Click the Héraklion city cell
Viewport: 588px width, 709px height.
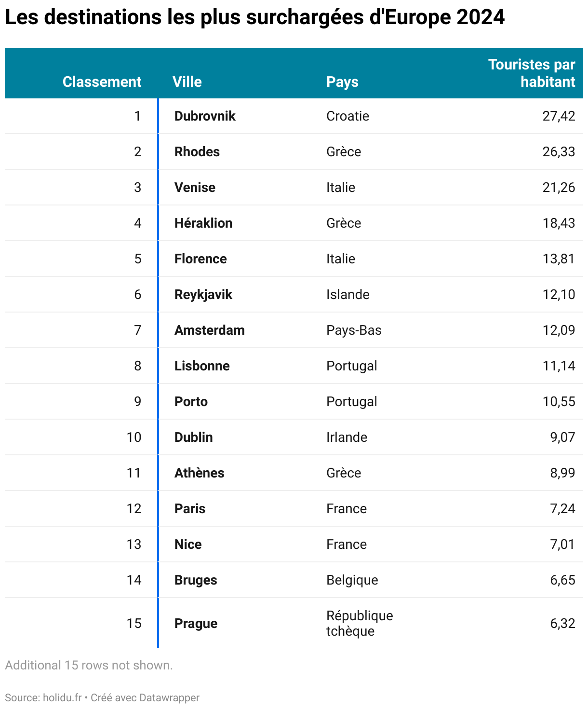(x=203, y=223)
